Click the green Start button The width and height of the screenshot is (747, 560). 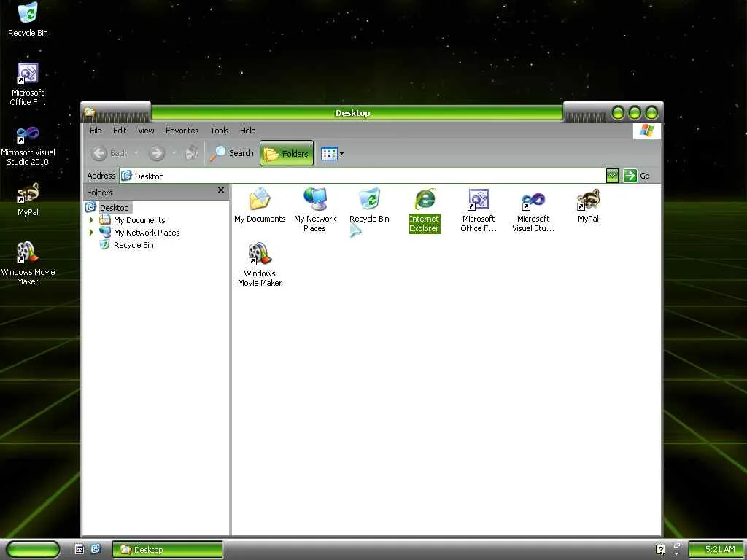pos(33,549)
